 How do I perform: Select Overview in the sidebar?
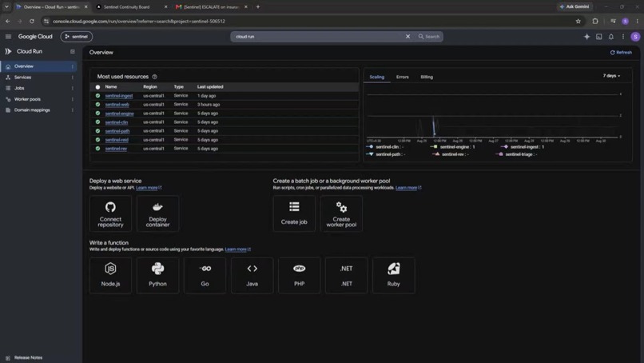click(x=38, y=66)
